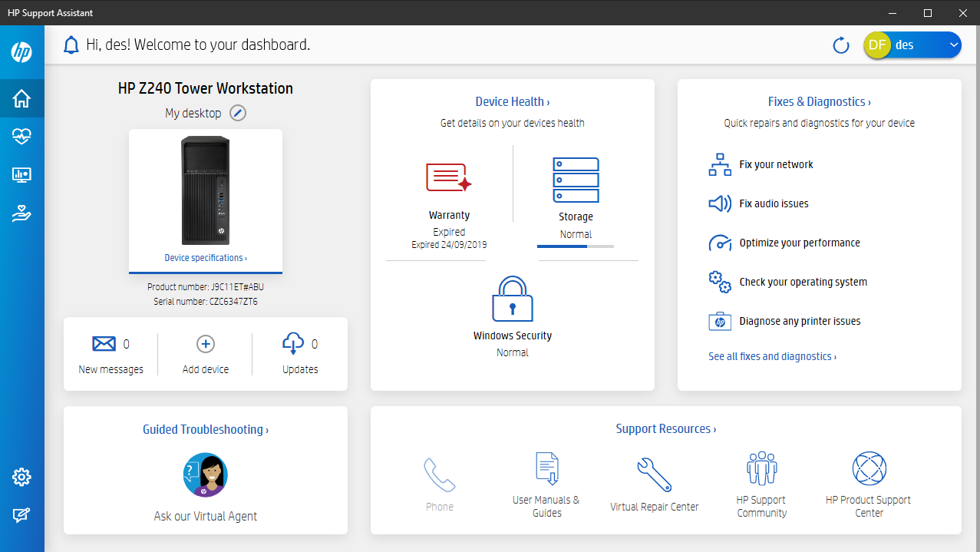Click the notification bell icon

(71, 45)
